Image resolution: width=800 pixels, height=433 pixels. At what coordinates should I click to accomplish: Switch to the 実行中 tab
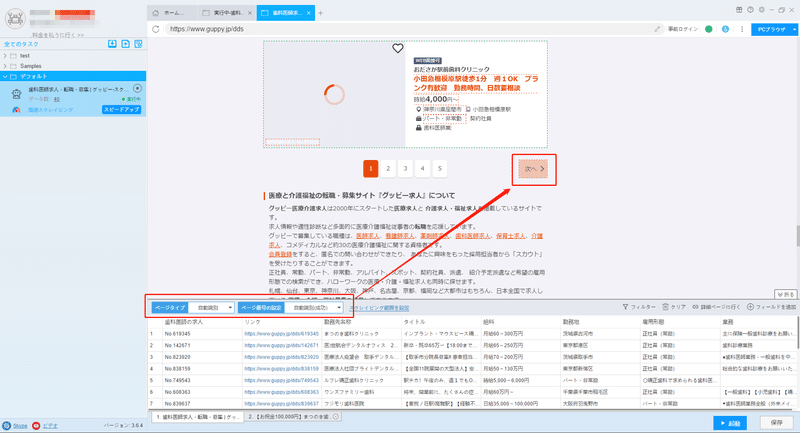[227, 13]
